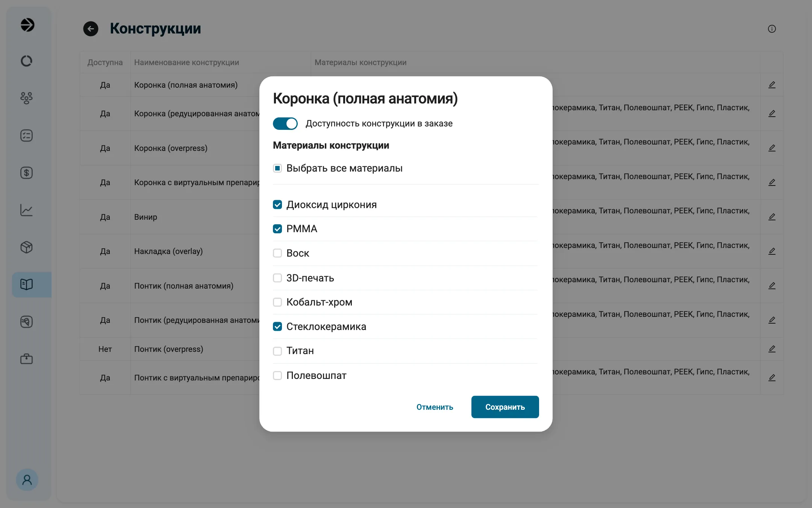Open the box package sidebar icon

[x=26, y=247]
